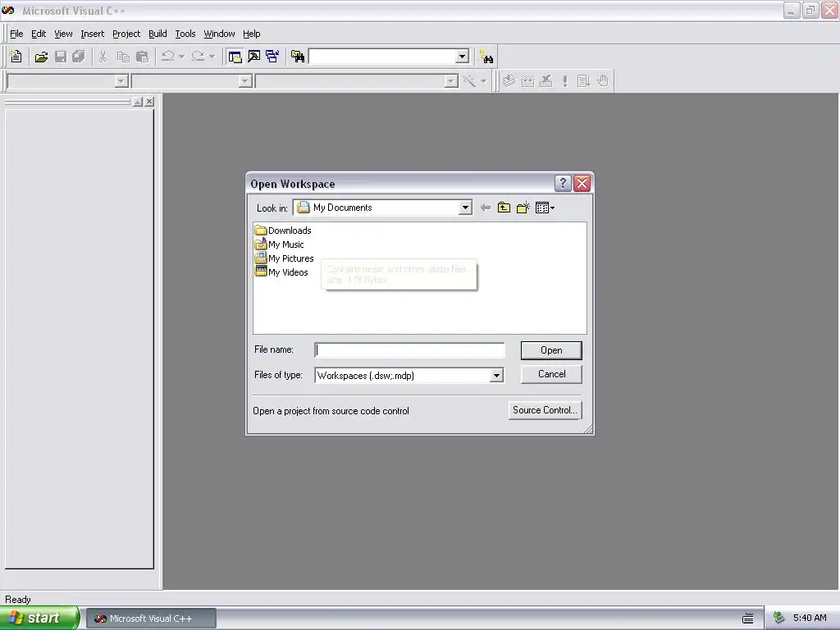The width and height of the screenshot is (840, 630).
Task: Open the Undo history dropdown arrow
Action: [x=181, y=57]
